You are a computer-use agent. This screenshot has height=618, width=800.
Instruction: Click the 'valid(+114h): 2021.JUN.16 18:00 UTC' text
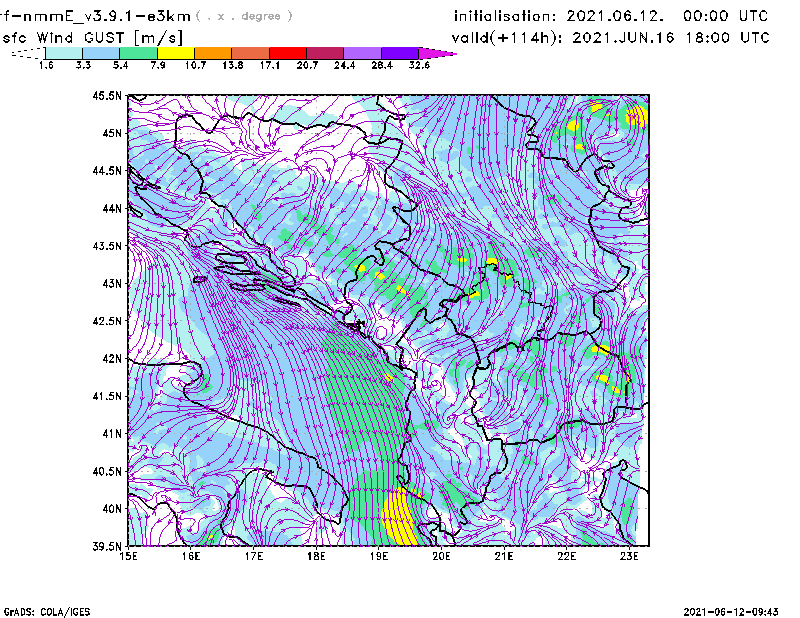(611, 38)
